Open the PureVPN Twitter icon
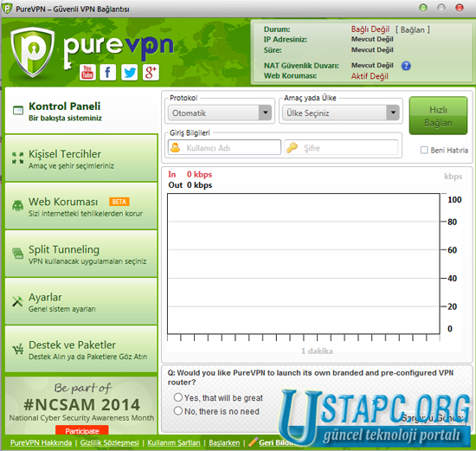This screenshot has height=451, width=476. [129, 73]
